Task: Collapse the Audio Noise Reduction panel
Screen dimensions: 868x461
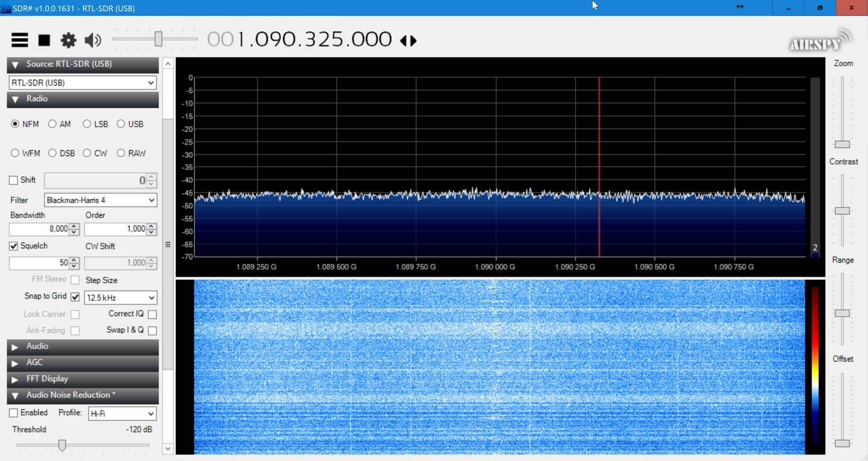Action: [83, 395]
